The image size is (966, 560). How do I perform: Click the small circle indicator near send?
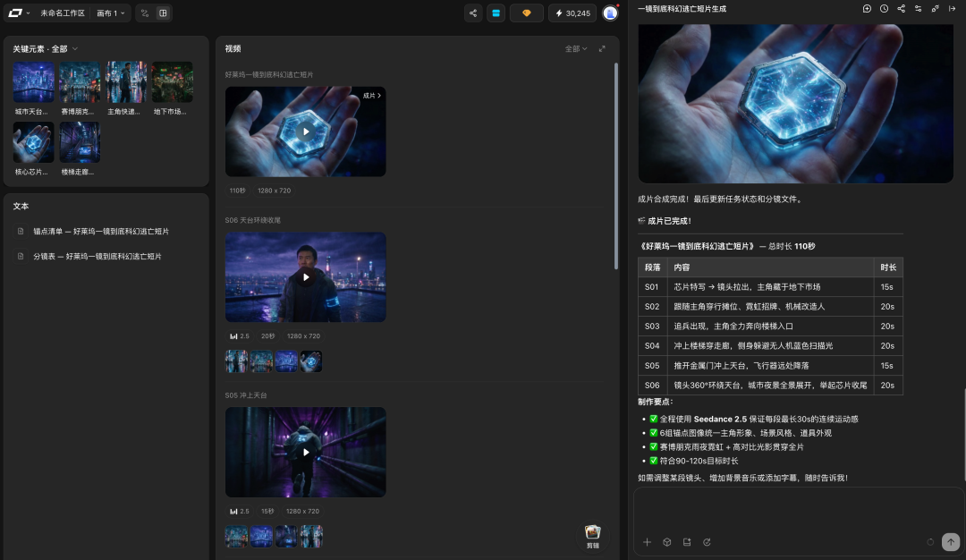(930, 542)
